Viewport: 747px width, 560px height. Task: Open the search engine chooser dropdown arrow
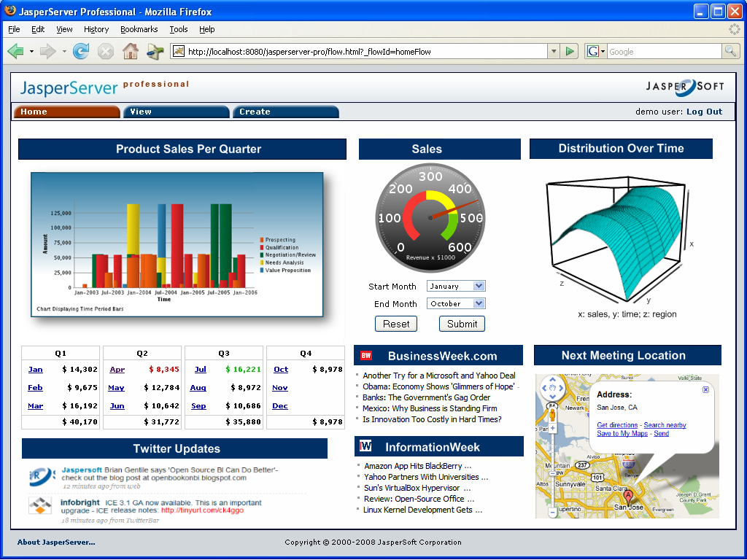coord(603,51)
